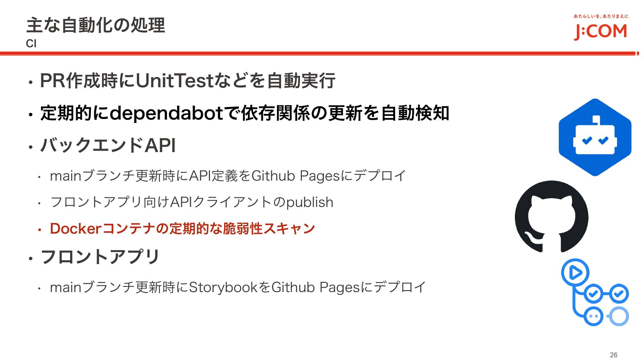Click the Storybook deploy line
Viewport: 644px width, 362px height.
237,287
